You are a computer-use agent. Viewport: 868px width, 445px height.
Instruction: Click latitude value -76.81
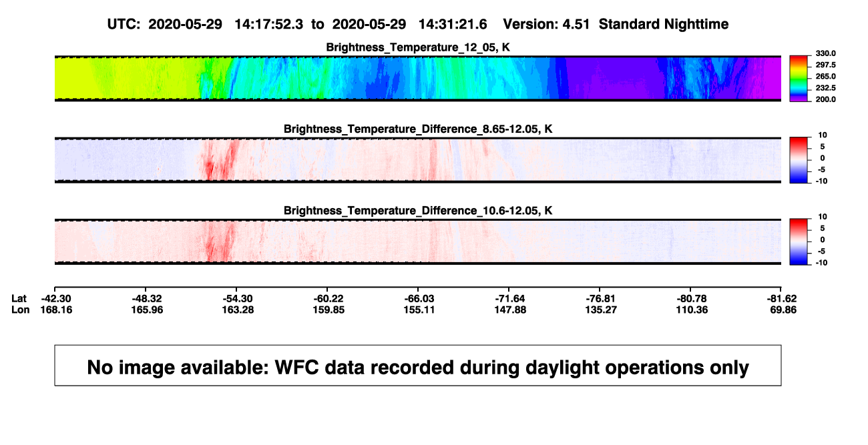pyautogui.click(x=600, y=298)
